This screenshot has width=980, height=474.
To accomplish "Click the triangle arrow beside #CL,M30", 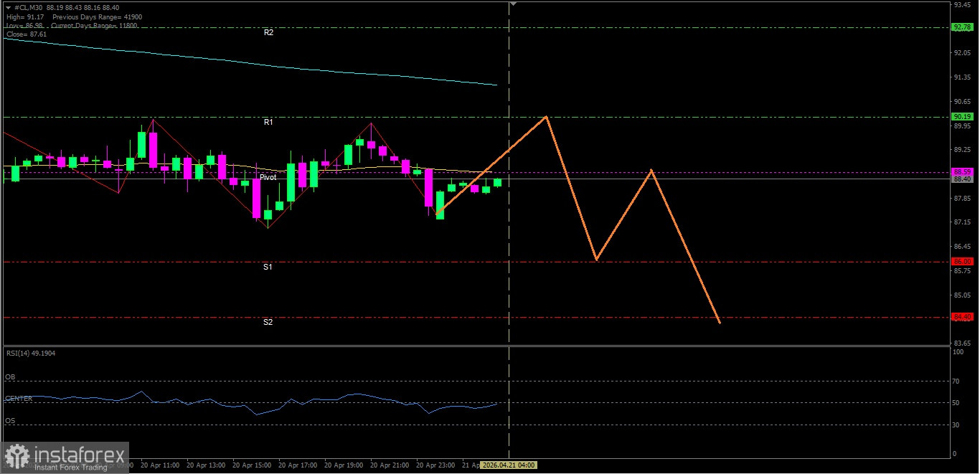I will [8, 7].
